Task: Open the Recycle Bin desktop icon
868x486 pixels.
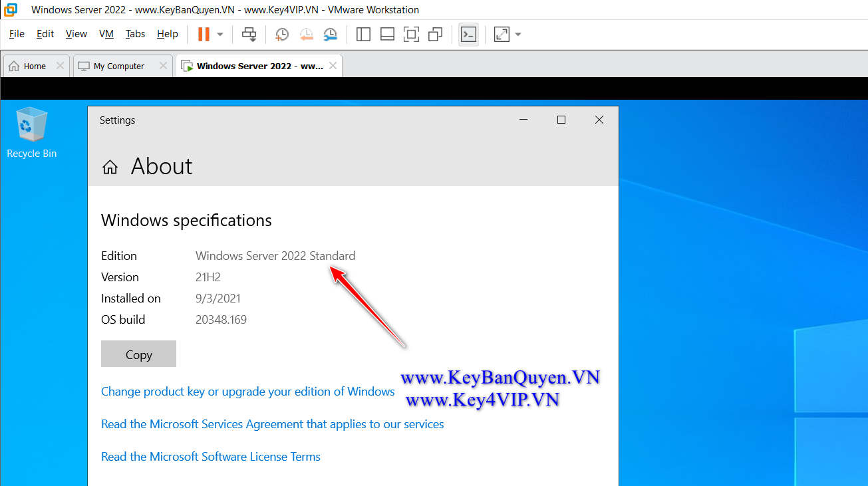Action: [x=31, y=133]
